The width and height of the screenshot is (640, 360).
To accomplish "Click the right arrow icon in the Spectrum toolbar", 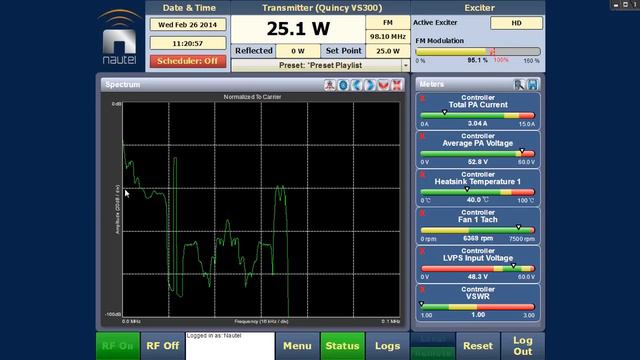I will (x=370, y=85).
